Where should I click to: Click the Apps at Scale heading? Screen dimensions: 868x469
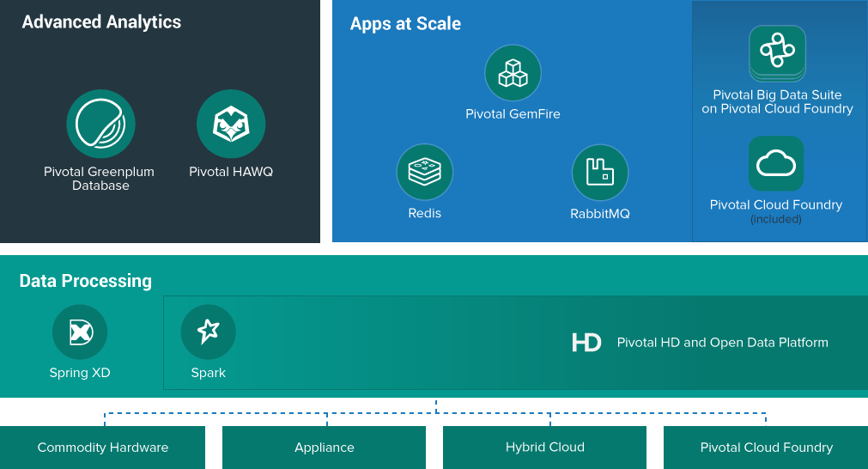tap(405, 24)
